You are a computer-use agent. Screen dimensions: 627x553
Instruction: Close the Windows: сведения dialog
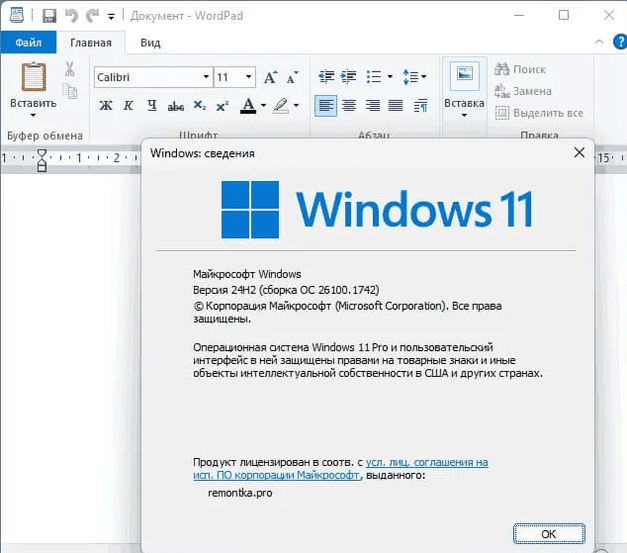point(578,153)
